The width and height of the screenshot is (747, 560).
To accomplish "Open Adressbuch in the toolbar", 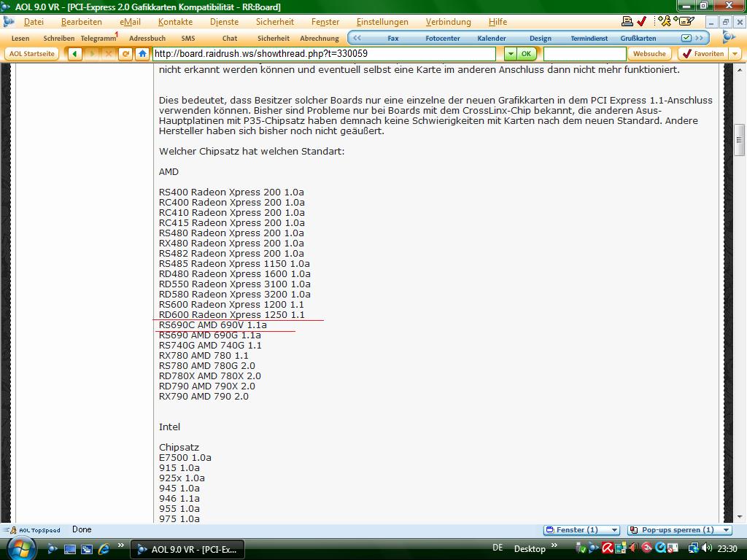I will click(x=147, y=39).
